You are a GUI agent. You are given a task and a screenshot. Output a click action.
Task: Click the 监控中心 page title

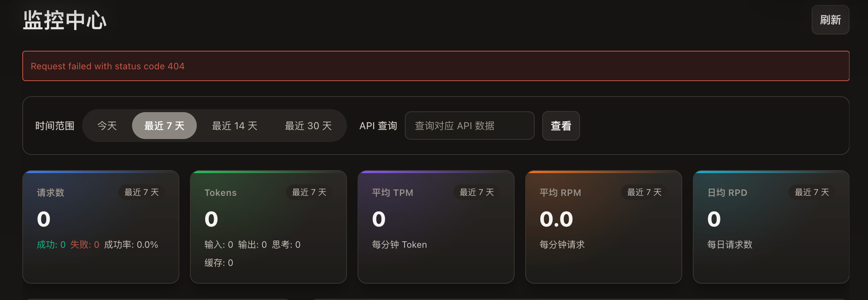[x=65, y=20]
